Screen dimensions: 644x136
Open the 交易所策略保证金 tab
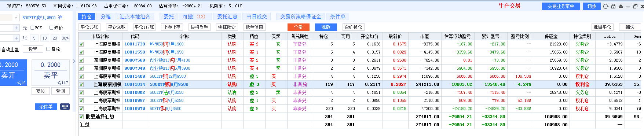(x=301, y=16)
